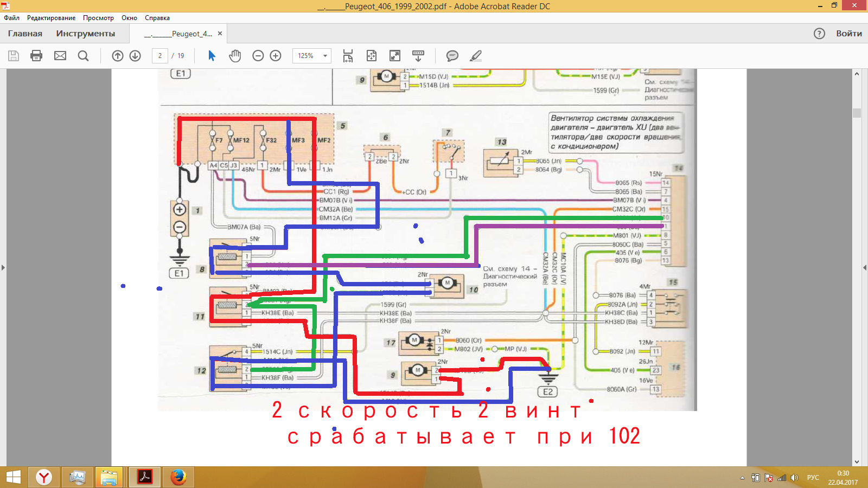Open the Help question mark icon

[x=819, y=34]
